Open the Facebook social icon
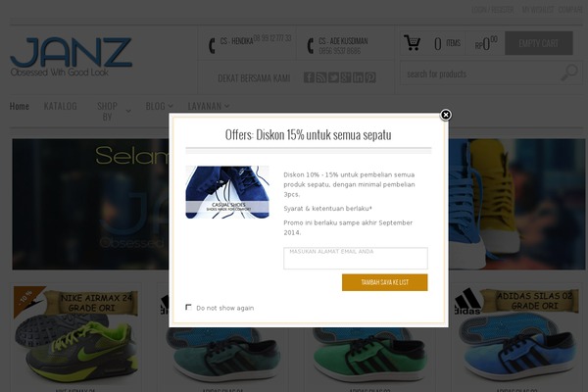The height and width of the screenshot is (392, 588). 309,77
